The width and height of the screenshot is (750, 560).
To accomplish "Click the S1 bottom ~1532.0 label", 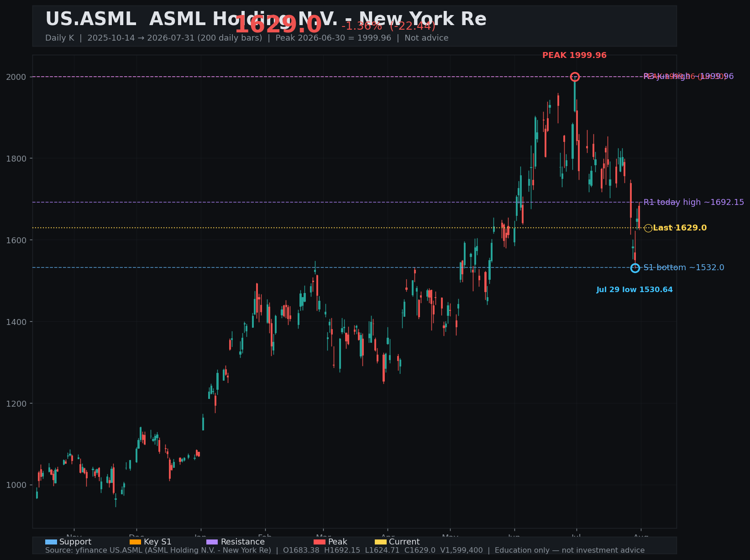I will click(x=684, y=267).
